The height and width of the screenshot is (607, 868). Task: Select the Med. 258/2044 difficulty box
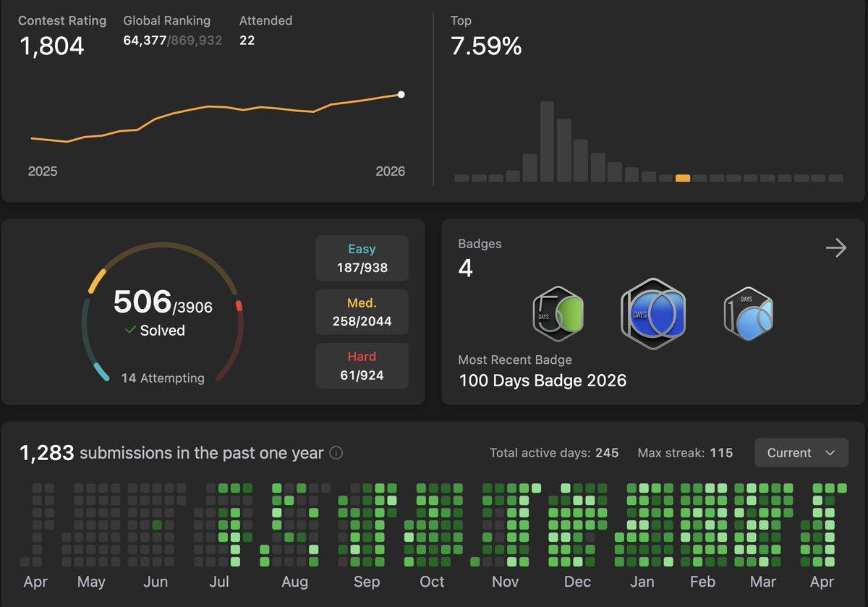click(x=362, y=312)
